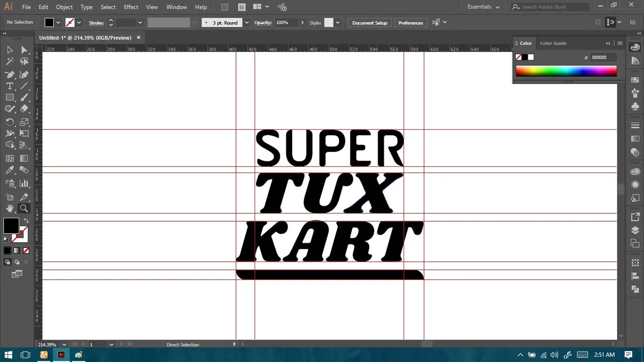Choose the Perspective Grid tool
Screen dimensions: 644x362
point(24,145)
